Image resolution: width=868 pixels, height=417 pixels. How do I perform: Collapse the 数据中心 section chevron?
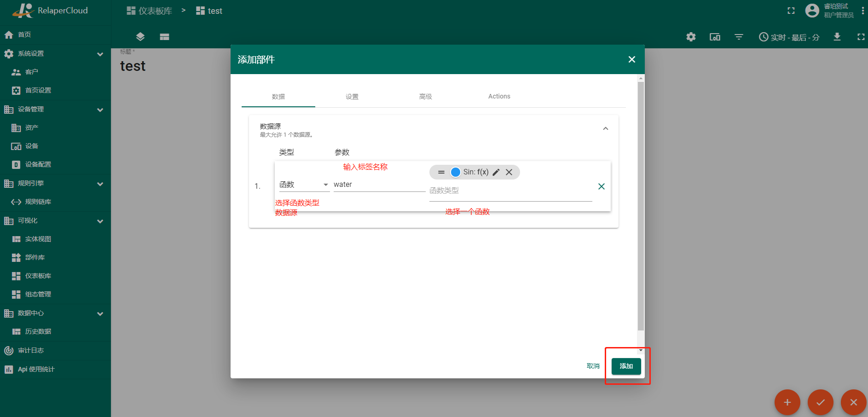(100, 313)
